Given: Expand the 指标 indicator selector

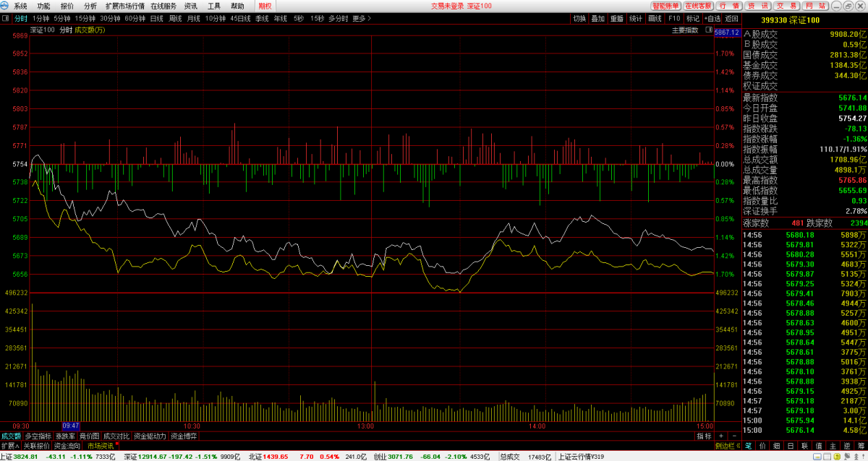Looking at the screenshot, I should coord(704,436).
